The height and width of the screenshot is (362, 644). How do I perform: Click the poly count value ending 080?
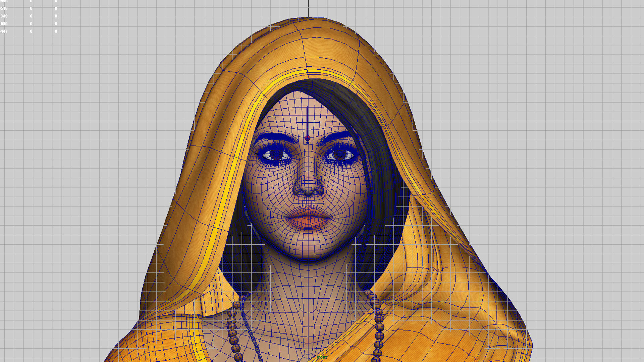tap(4, 24)
